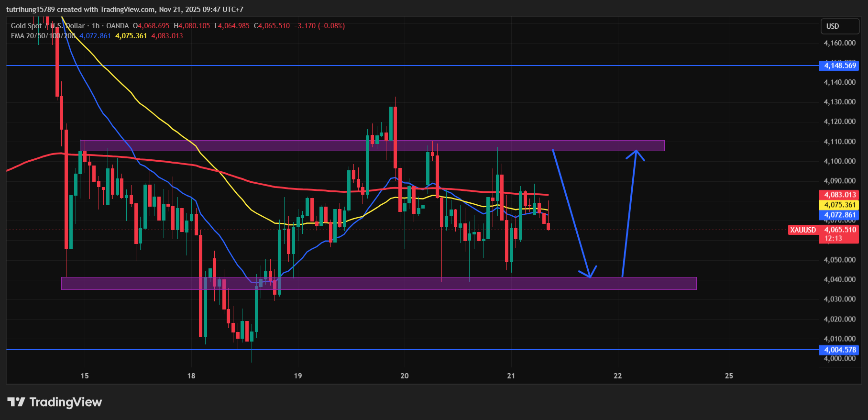
Task: Click the 4,100.000 price scale level
Action: point(839,161)
